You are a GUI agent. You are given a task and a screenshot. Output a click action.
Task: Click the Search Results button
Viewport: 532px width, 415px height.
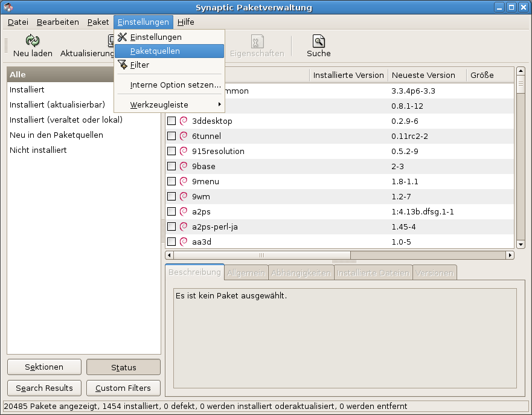44,388
